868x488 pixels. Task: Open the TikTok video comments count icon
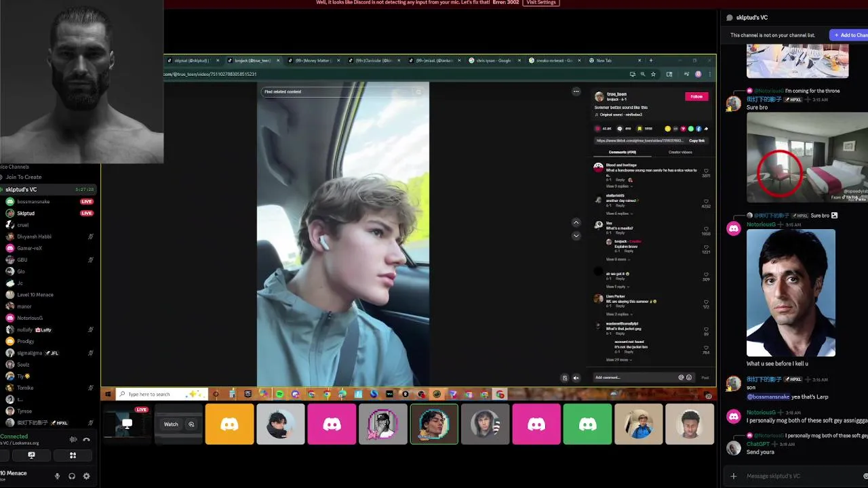(618, 129)
